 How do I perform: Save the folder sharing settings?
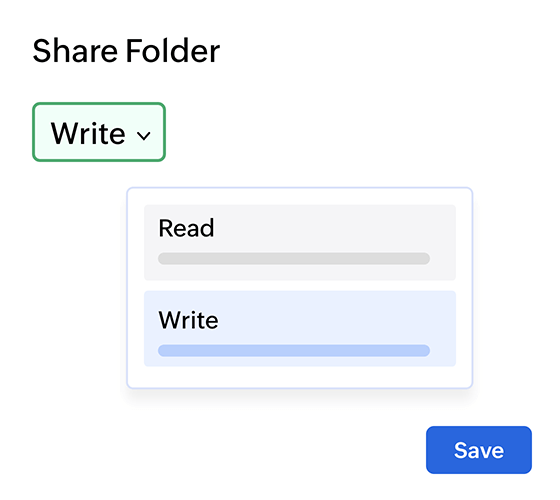(479, 450)
